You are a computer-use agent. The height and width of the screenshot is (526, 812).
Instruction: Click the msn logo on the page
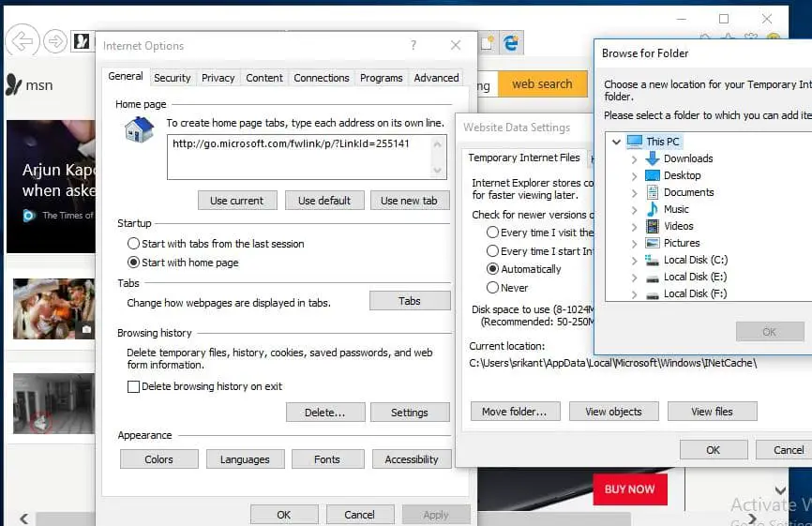coord(29,84)
